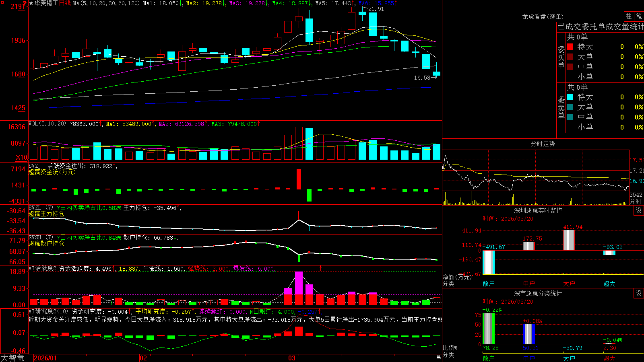
Task: Click 超大 category in 实时监控 panel
Action: [609, 284]
